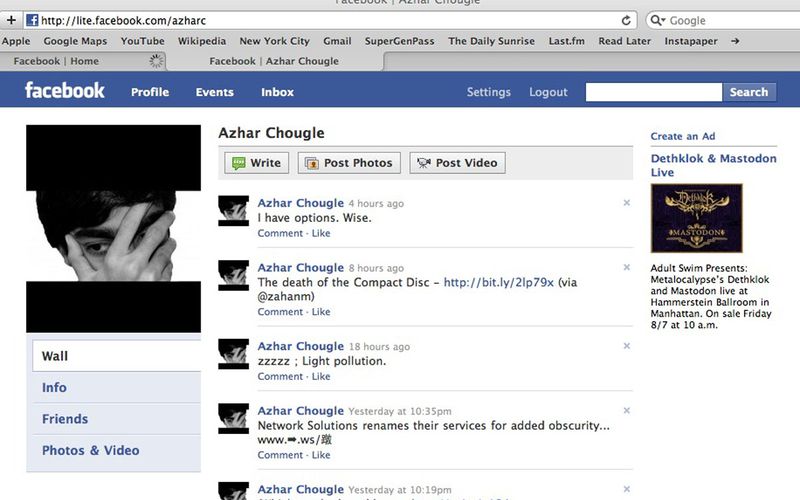This screenshot has height=500, width=800.
Task: Click the Post Photos button
Action: pyautogui.click(x=349, y=163)
